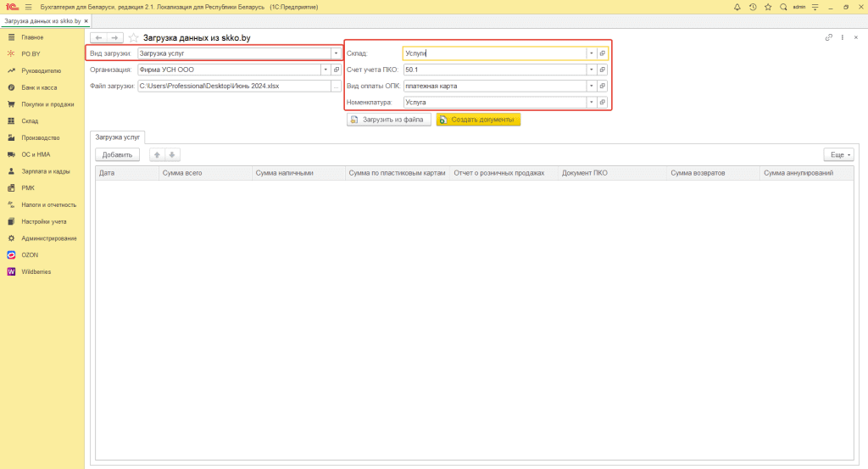Click the search magnifier icon
This screenshot has height=469, width=868.
click(783, 7)
